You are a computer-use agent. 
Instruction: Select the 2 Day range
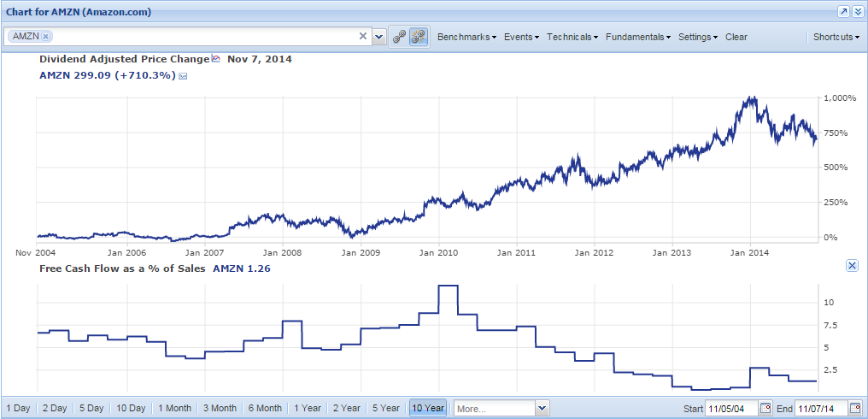tap(55, 408)
